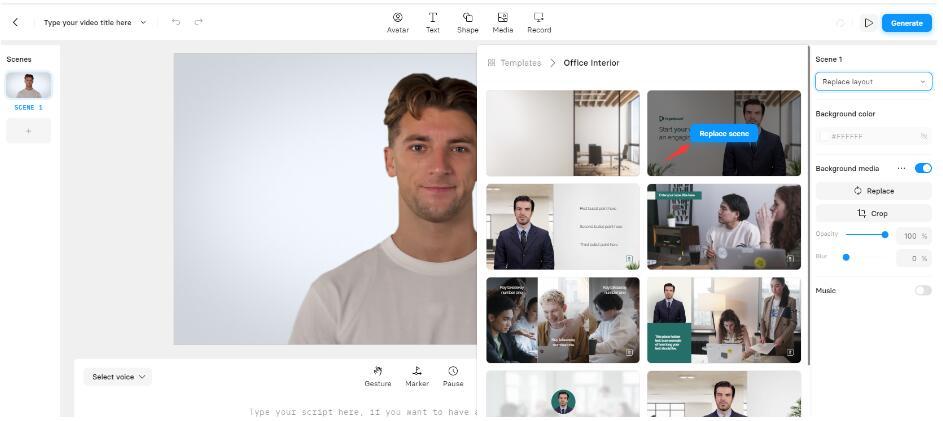Open the Select voice dropdown
The width and height of the screenshot is (943, 421).
(118, 377)
